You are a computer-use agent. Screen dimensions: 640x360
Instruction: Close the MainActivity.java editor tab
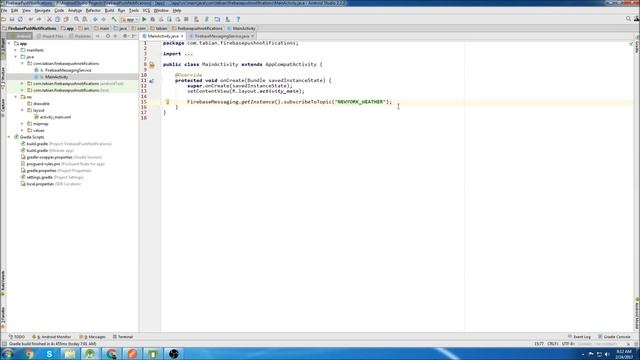(x=182, y=36)
